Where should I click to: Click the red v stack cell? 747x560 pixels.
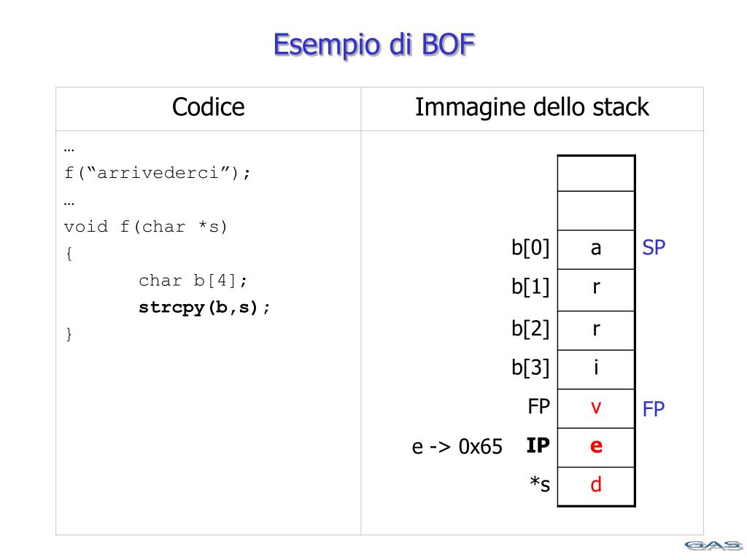596,408
